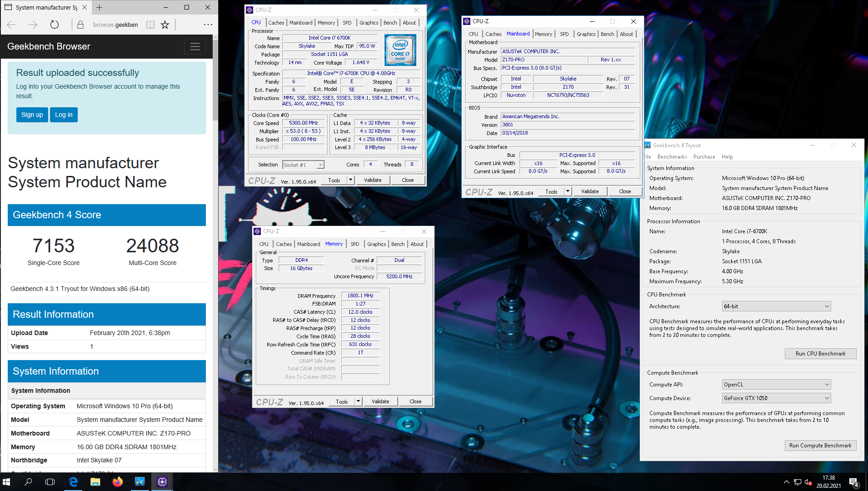Switch to CPU-Z taskbar icon
Viewport: 868px width, 491px height.
click(x=162, y=482)
